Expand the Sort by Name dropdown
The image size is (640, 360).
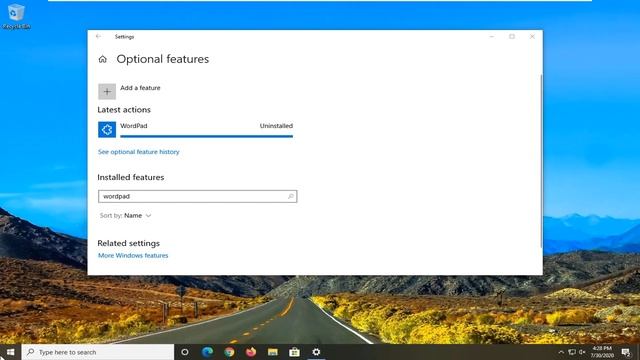tap(126, 216)
